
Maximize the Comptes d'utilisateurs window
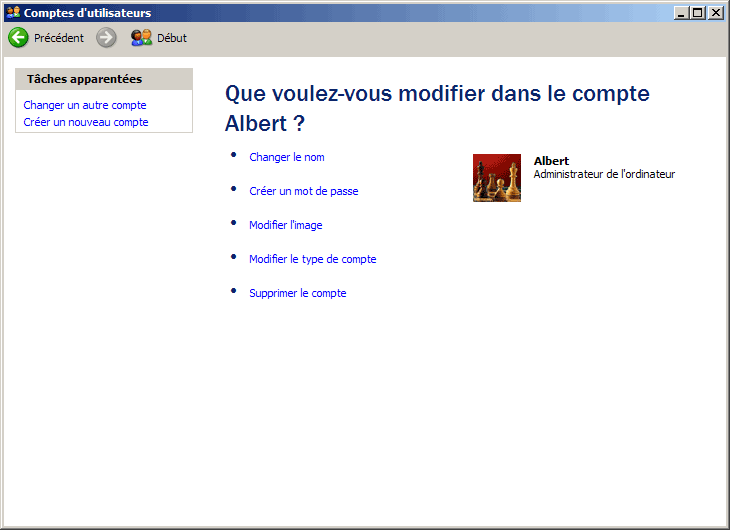point(698,13)
